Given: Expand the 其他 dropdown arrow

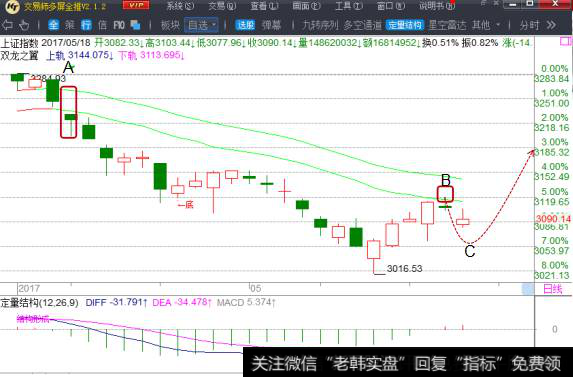Looking at the screenshot, I should tap(498, 25).
